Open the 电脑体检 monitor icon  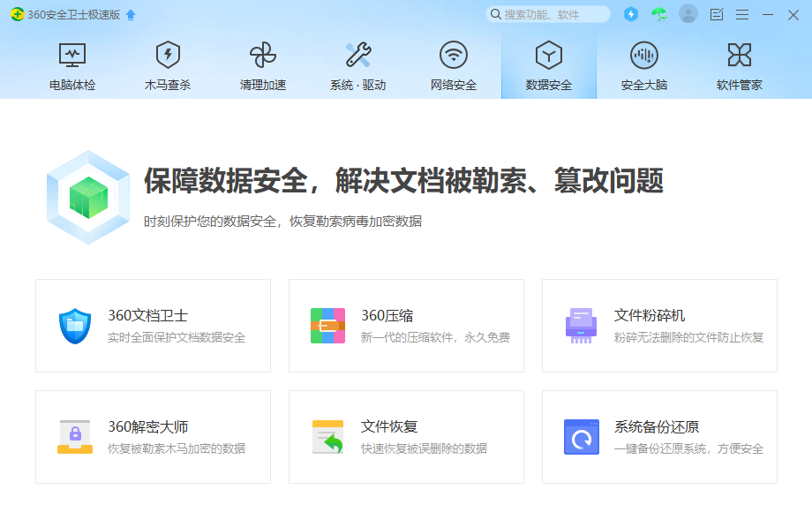72,55
